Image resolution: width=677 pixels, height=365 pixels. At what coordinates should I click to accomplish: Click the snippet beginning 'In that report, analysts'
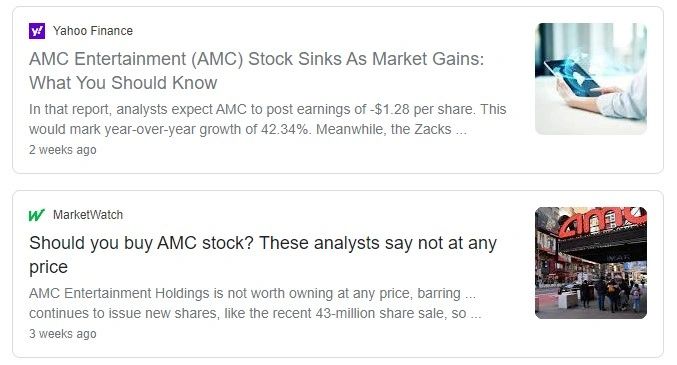point(268,119)
